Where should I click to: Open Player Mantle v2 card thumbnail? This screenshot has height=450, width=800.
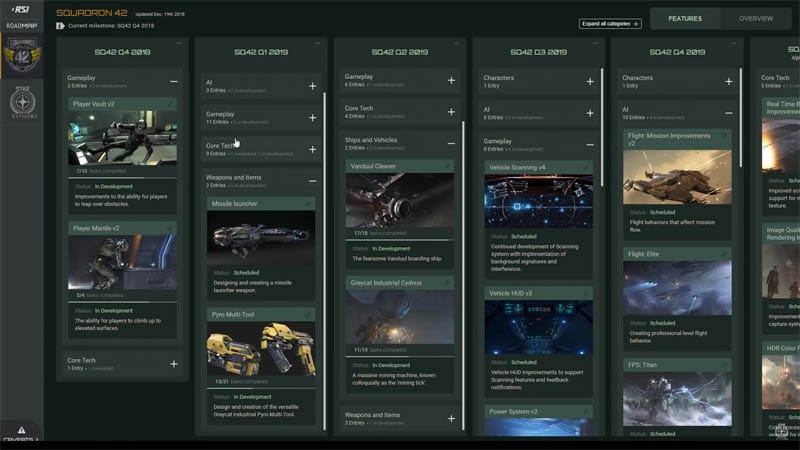[x=122, y=262]
